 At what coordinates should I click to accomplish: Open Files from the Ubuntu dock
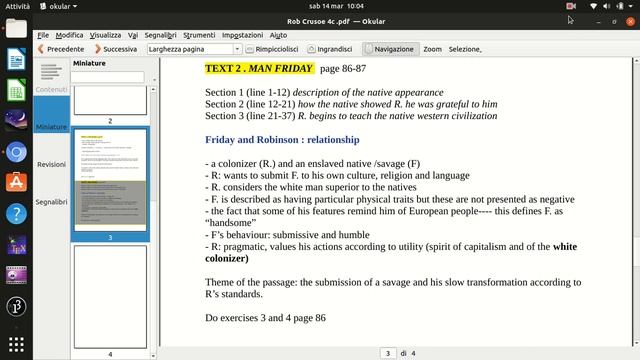[x=16, y=29]
